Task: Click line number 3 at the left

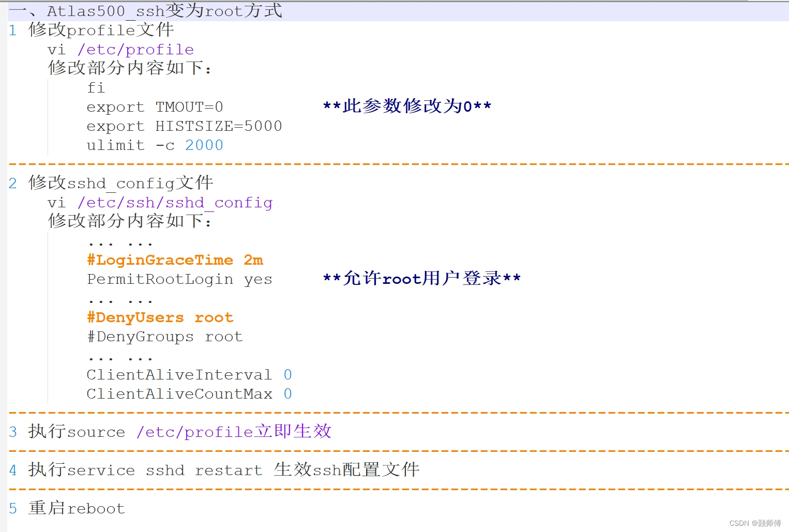Action: [13, 432]
